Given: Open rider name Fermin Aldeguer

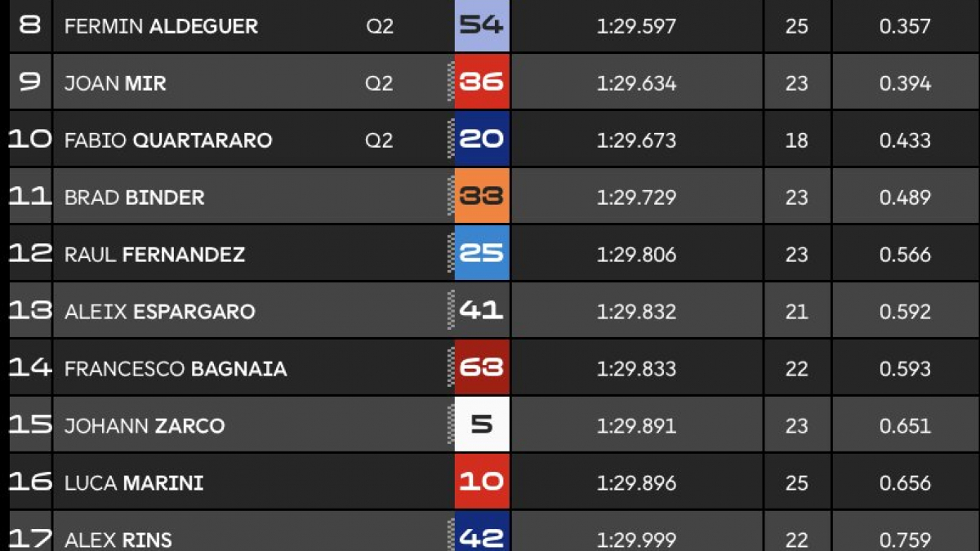Looking at the screenshot, I should point(161,26).
